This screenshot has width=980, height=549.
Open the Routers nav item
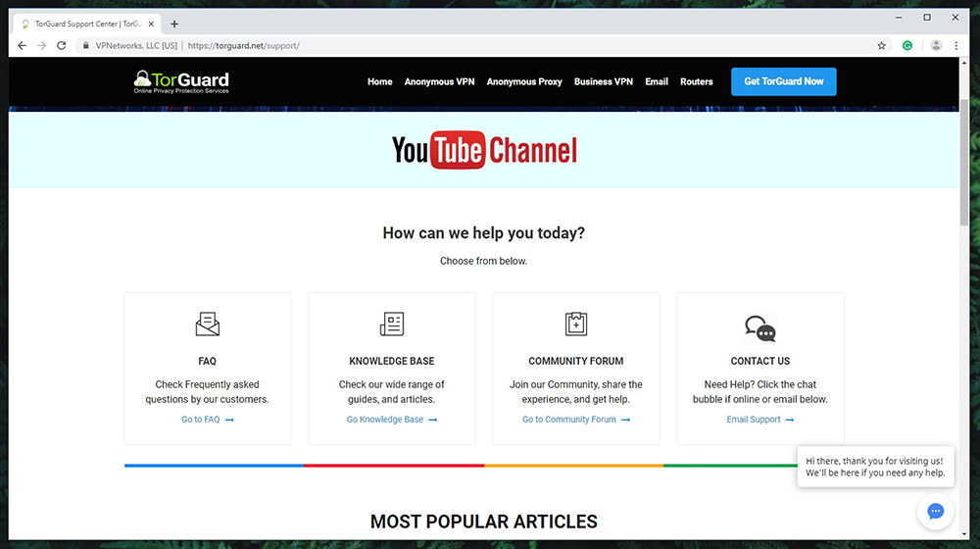click(696, 82)
